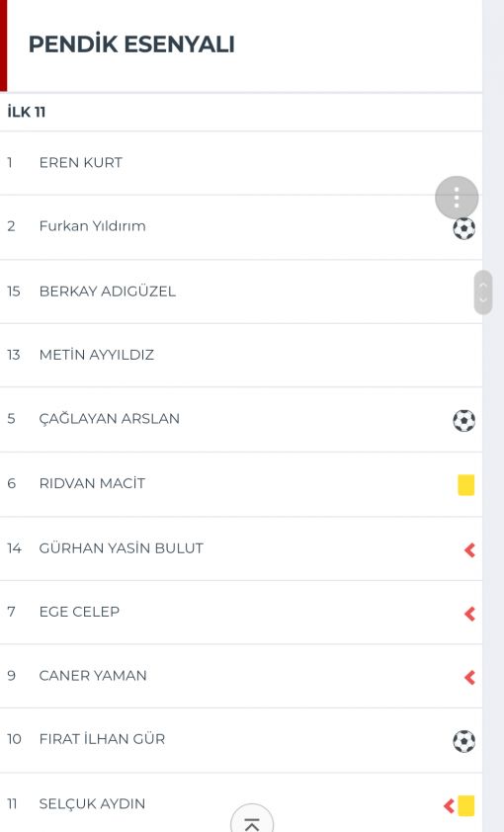
Task: Click goal ball icon for Fırat İlhan Gür
Action: 463,741
